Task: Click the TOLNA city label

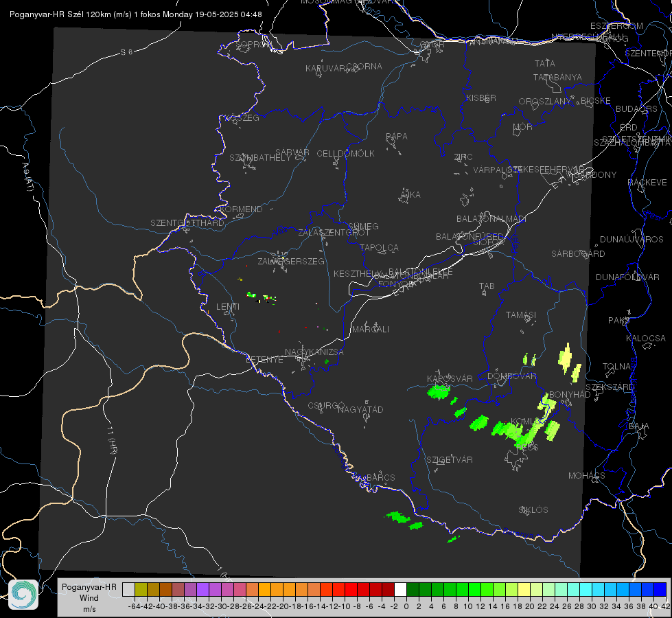Action: 616,366
